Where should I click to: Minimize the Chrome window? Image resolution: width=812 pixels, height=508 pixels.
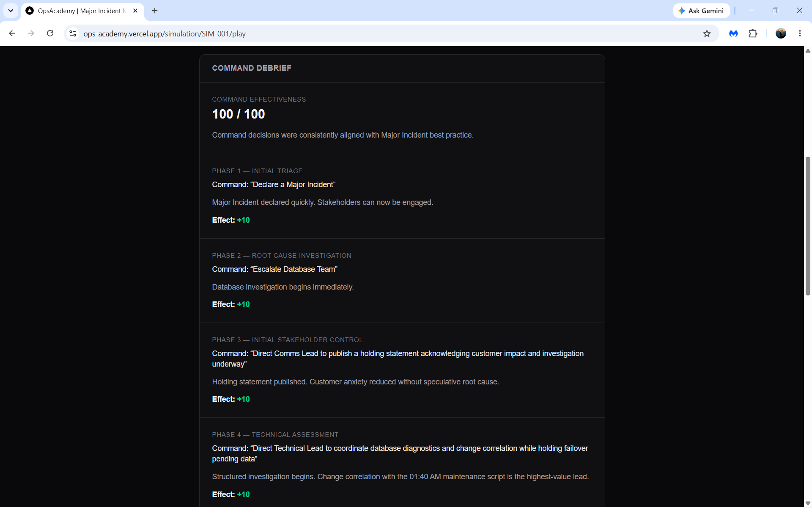pyautogui.click(x=752, y=11)
